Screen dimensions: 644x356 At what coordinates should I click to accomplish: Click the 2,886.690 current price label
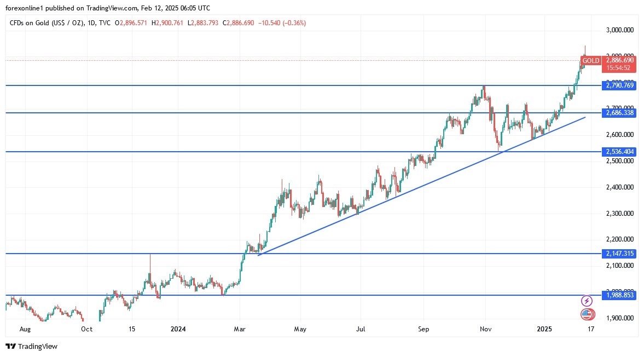pyautogui.click(x=619, y=60)
